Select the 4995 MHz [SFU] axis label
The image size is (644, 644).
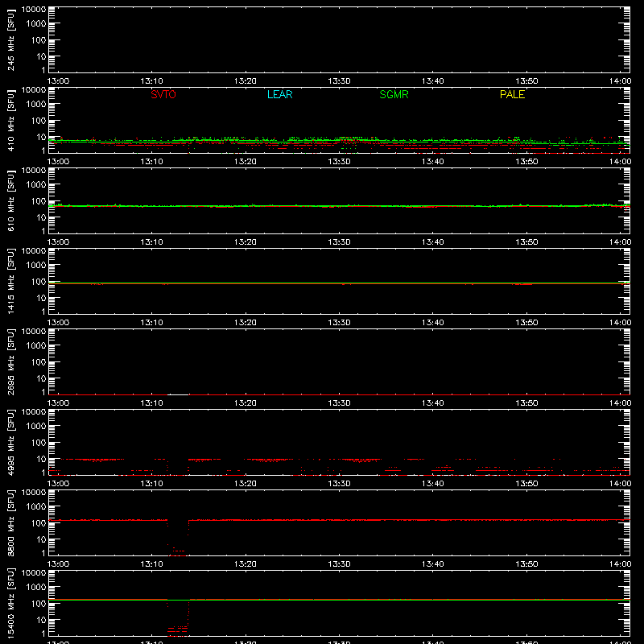(x=11, y=442)
